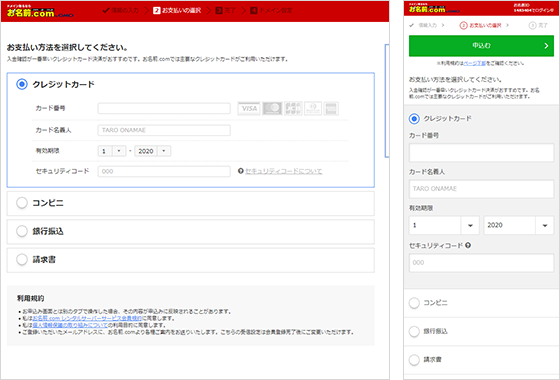This screenshot has height=380, width=560.
Task: Open expiry year 2020 dropdown in desktop form
Action: pyautogui.click(x=152, y=151)
